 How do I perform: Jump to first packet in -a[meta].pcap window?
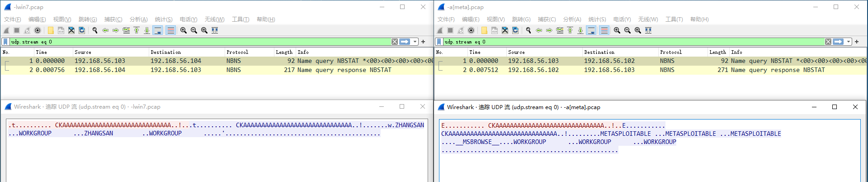click(570, 30)
